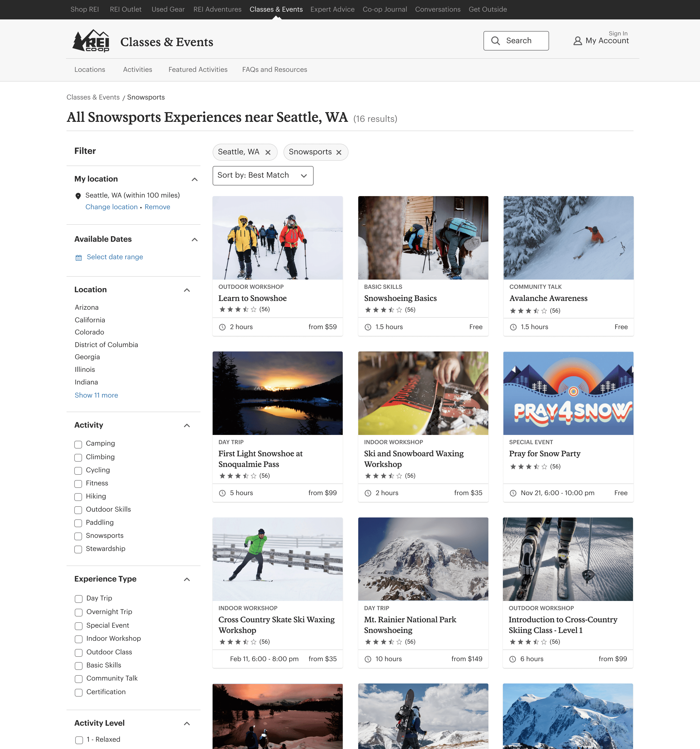Click the clock icon on Learn to Snowshoe card
This screenshot has width=700, height=749.
click(x=222, y=327)
